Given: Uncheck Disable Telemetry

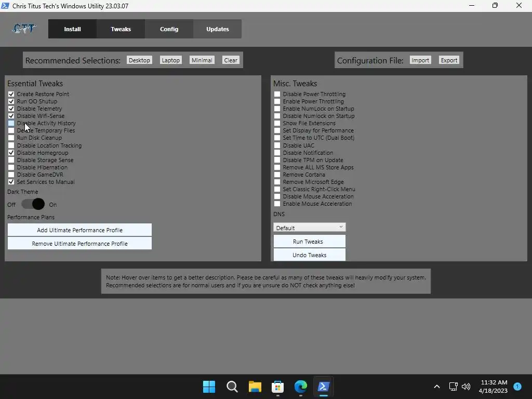Looking at the screenshot, I should click(11, 109).
